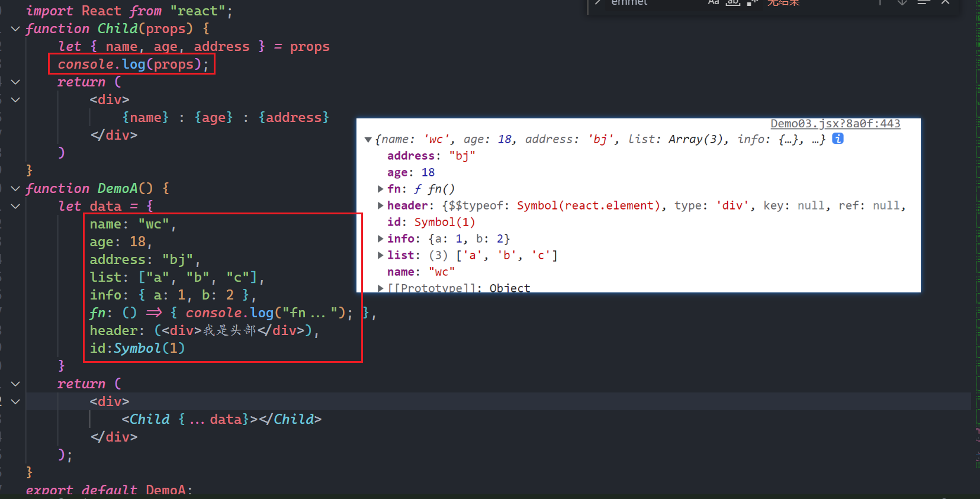
Task: Collapse the function DemoA fold arrow
Action: [16, 188]
